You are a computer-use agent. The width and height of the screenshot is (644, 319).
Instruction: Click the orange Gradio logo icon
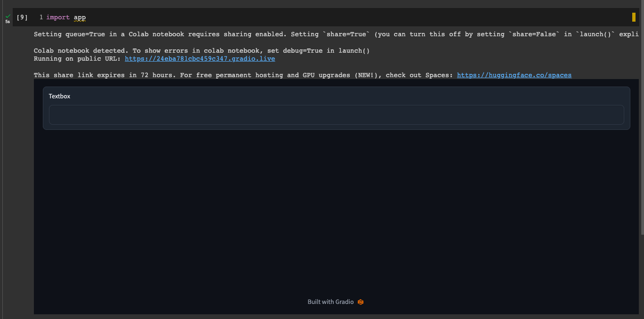[361, 302]
